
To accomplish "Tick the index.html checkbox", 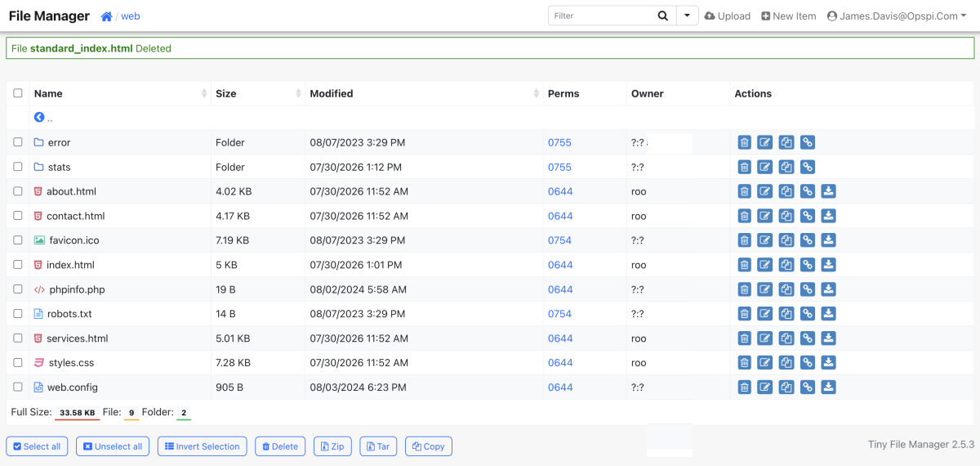I will pyautogui.click(x=18, y=265).
